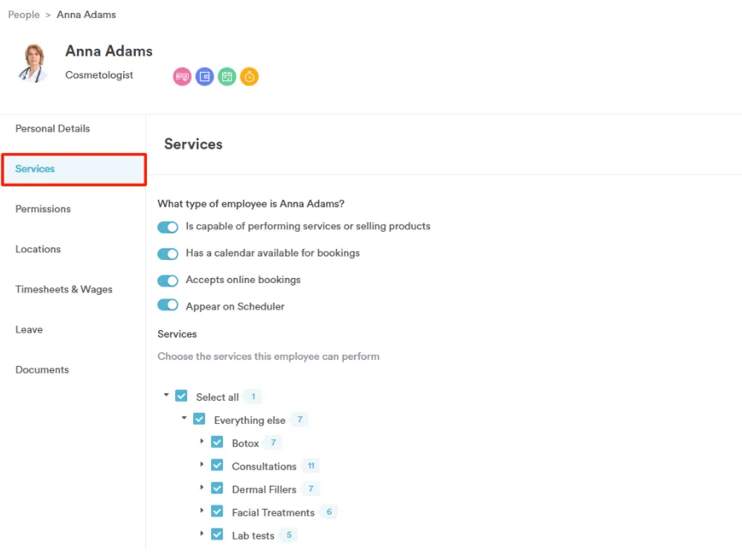Image resolution: width=742 pixels, height=560 pixels.
Task: Switch off 'Appear on Scheduler' toggle
Action: coord(168,306)
